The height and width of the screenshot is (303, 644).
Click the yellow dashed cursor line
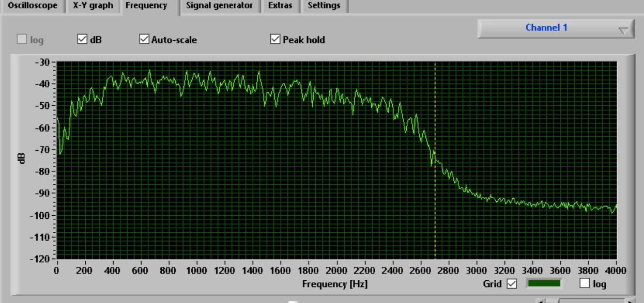(x=435, y=160)
